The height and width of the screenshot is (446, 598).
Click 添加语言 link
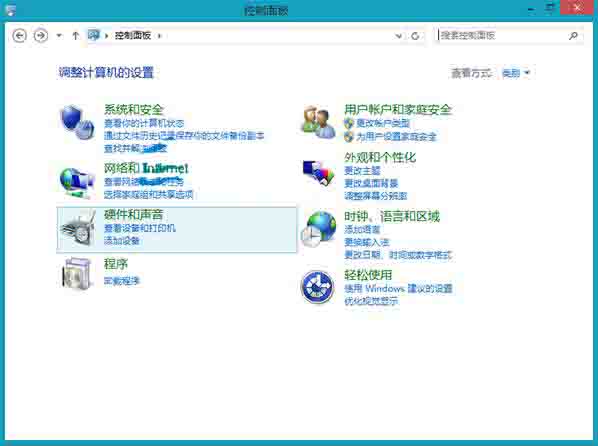pos(362,229)
